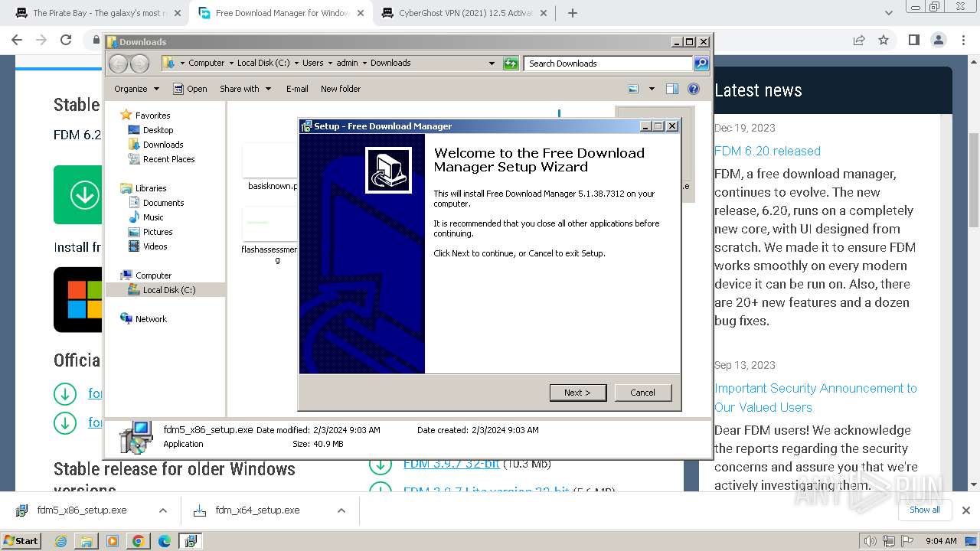Screen dimensions: 980x551
Task: Click the fdm_x64_setup.exe item in the downloads bar
Action: click(257, 510)
